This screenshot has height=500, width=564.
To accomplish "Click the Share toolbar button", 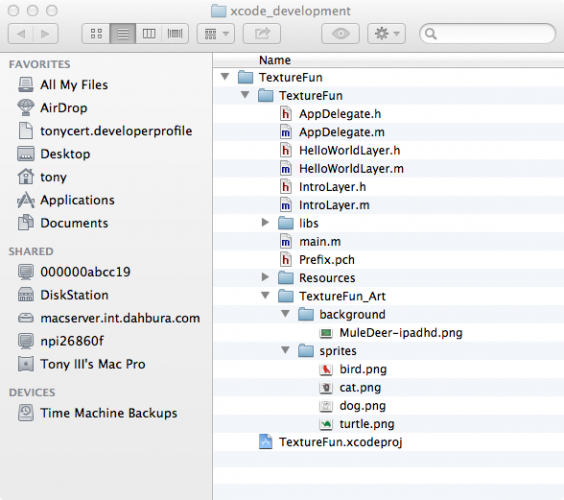I will point(262,34).
